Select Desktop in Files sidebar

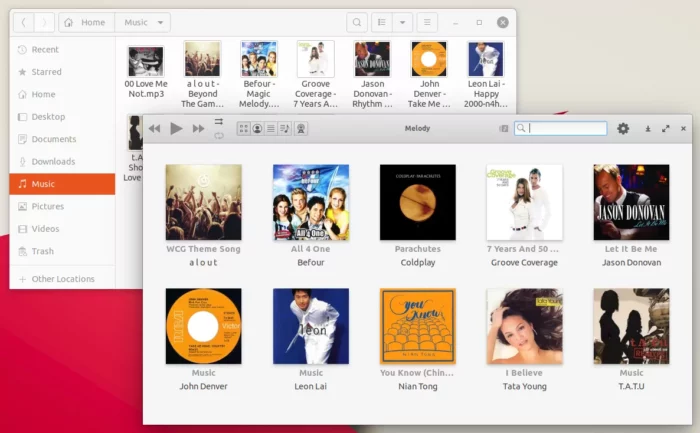[62, 117]
